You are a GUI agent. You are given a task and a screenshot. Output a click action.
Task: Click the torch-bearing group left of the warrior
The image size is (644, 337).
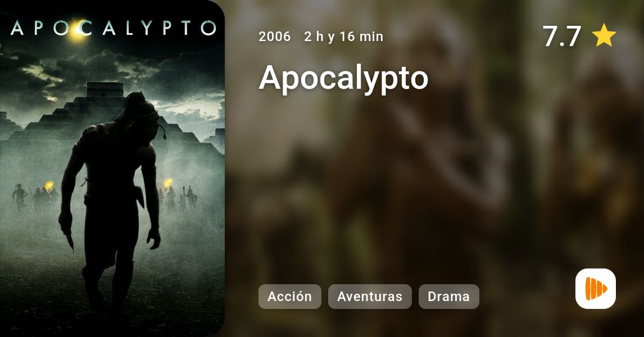[x=36, y=197]
